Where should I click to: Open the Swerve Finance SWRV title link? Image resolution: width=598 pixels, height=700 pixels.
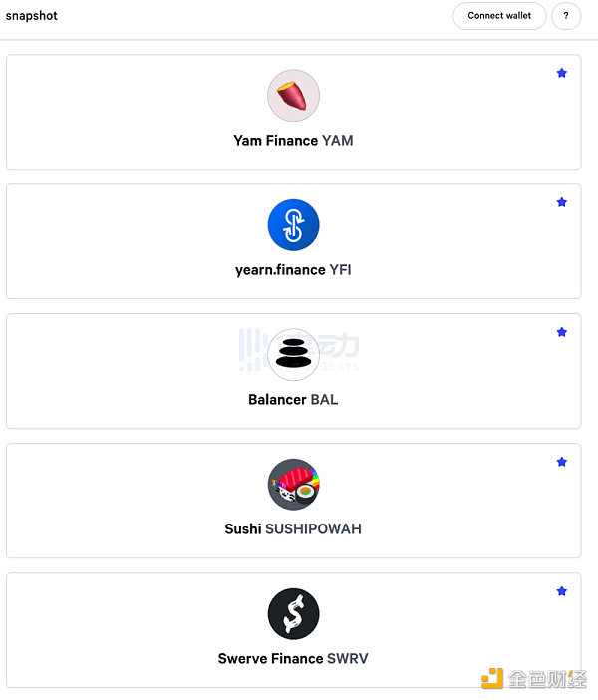tap(293, 659)
